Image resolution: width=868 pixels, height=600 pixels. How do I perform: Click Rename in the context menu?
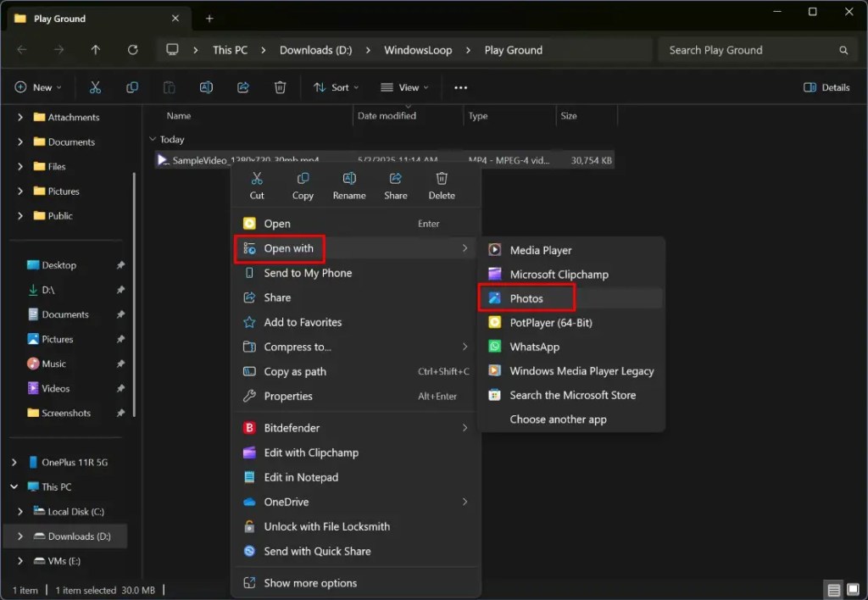[349, 186]
